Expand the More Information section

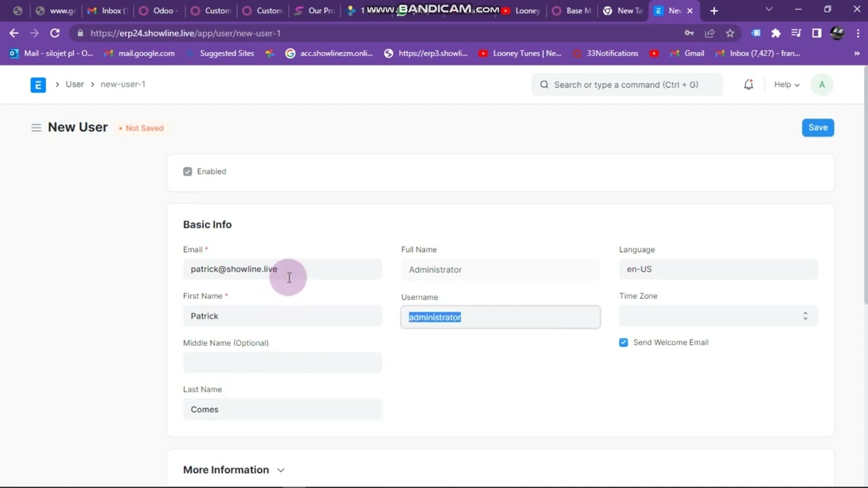[x=234, y=470]
